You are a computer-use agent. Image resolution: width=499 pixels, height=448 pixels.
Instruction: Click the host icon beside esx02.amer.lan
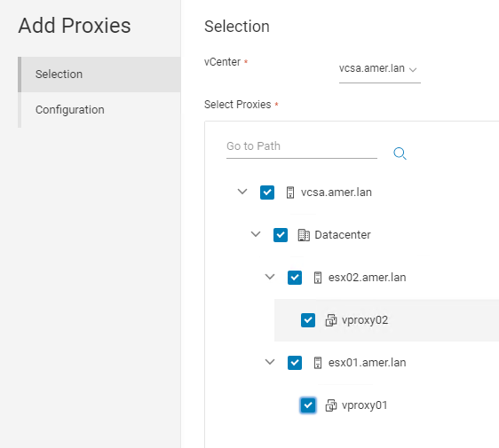[x=318, y=278]
